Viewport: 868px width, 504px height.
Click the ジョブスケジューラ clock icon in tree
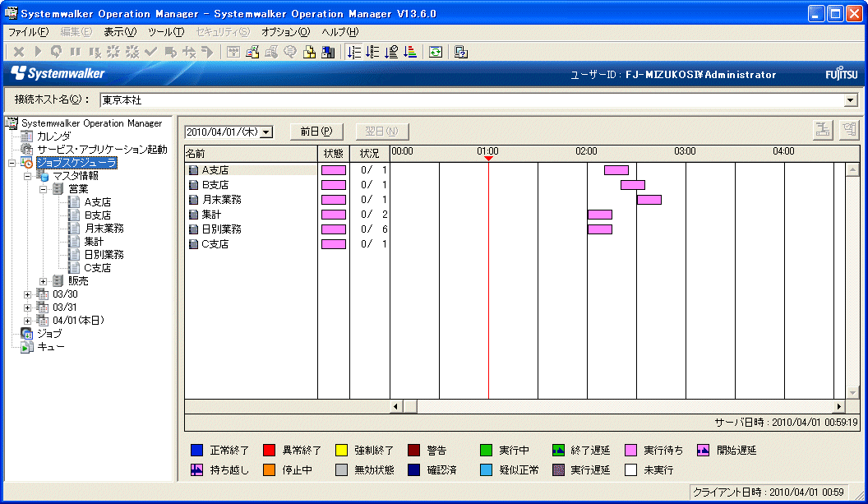click(x=27, y=163)
